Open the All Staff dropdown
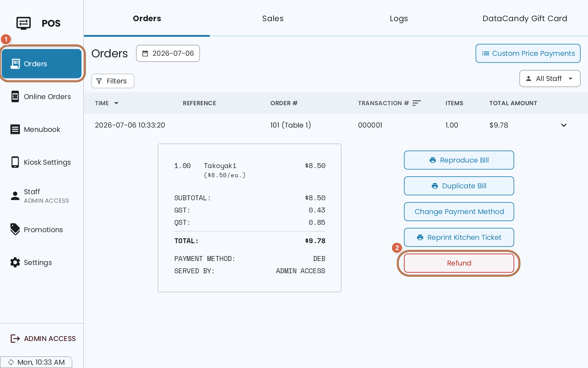This screenshot has width=588, height=368. tap(550, 79)
